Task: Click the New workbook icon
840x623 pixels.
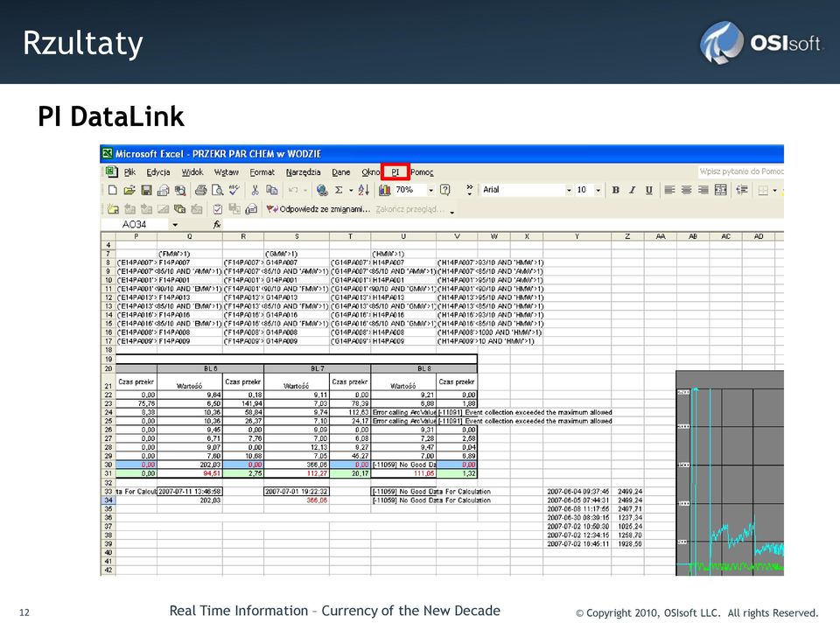Action: point(113,190)
